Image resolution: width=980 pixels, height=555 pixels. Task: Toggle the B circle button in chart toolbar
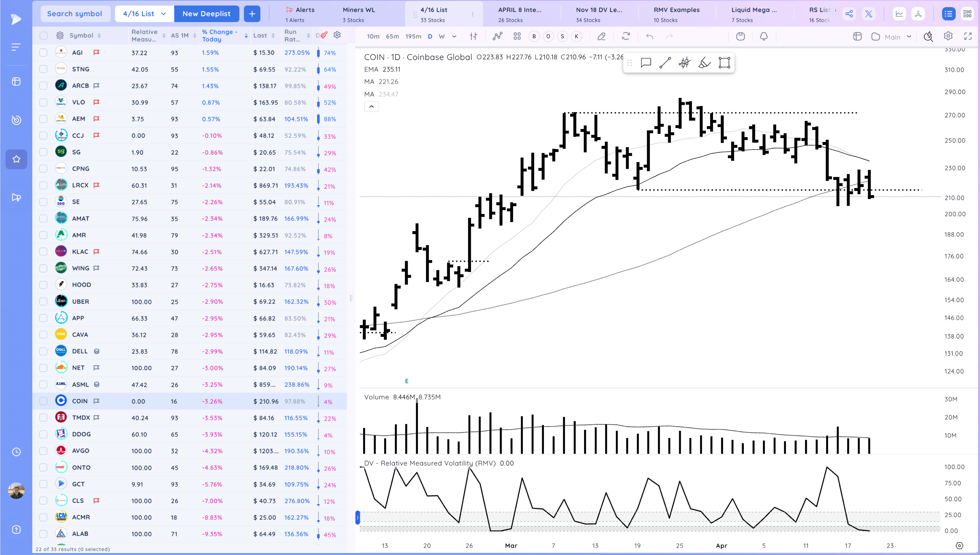coord(534,37)
